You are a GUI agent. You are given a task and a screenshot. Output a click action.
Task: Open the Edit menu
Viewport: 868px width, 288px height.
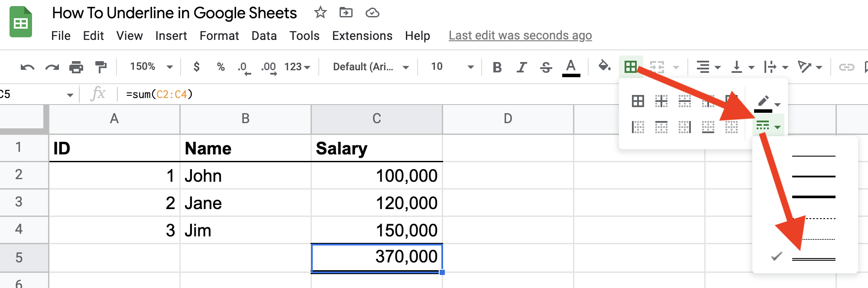93,36
